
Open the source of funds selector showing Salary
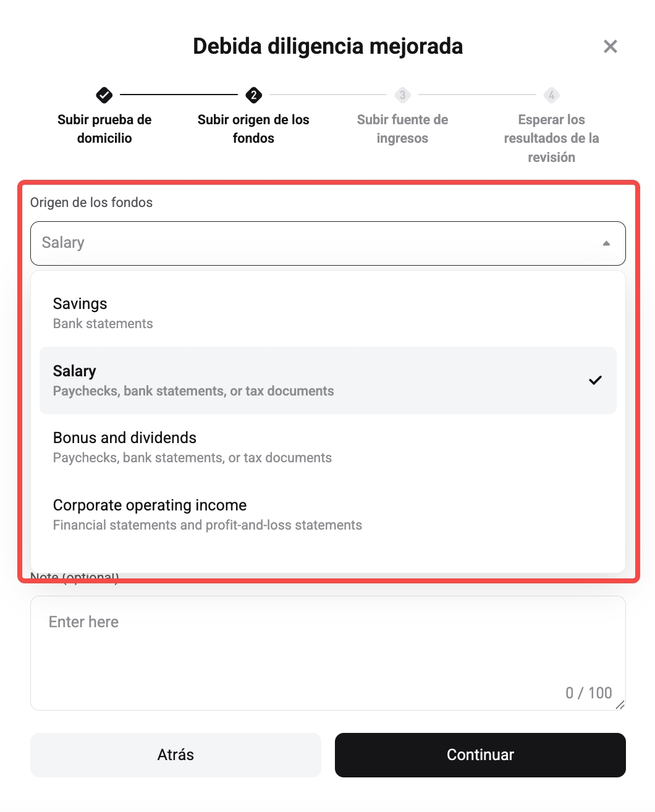tap(327, 243)
